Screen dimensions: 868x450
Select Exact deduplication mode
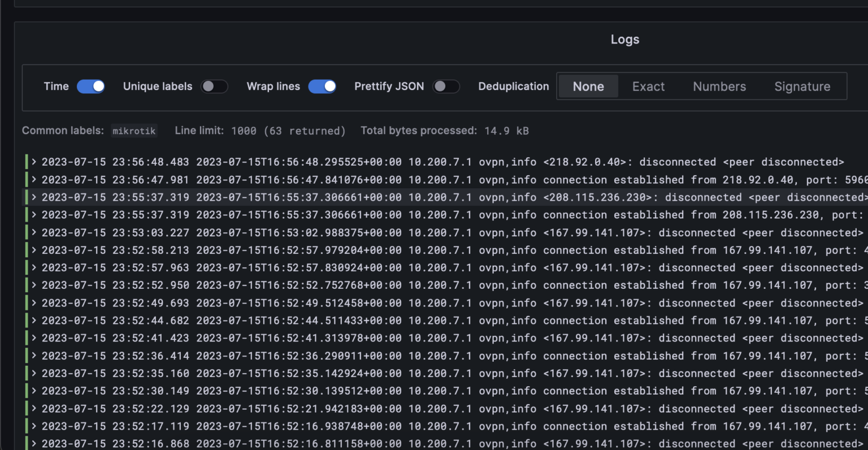(648, 86)
